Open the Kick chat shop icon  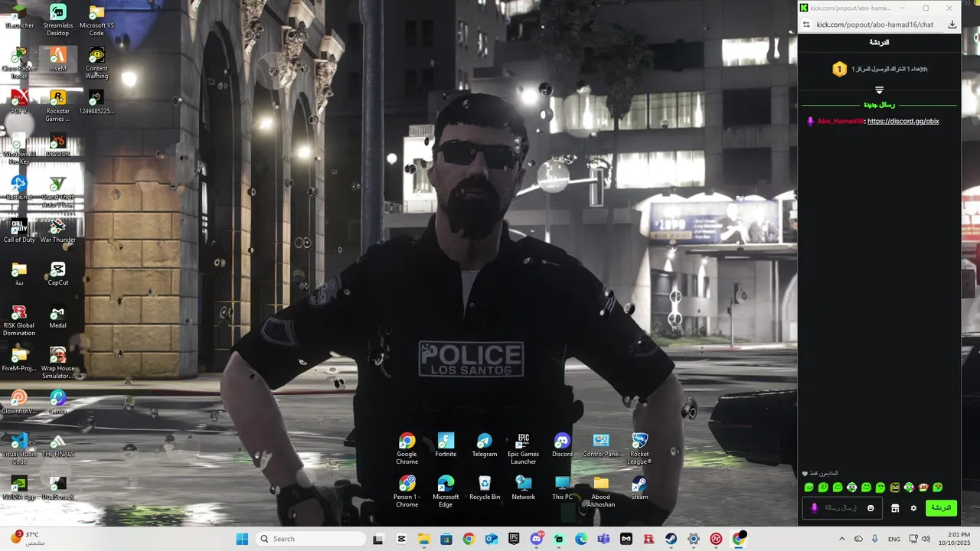click(895, 508)
